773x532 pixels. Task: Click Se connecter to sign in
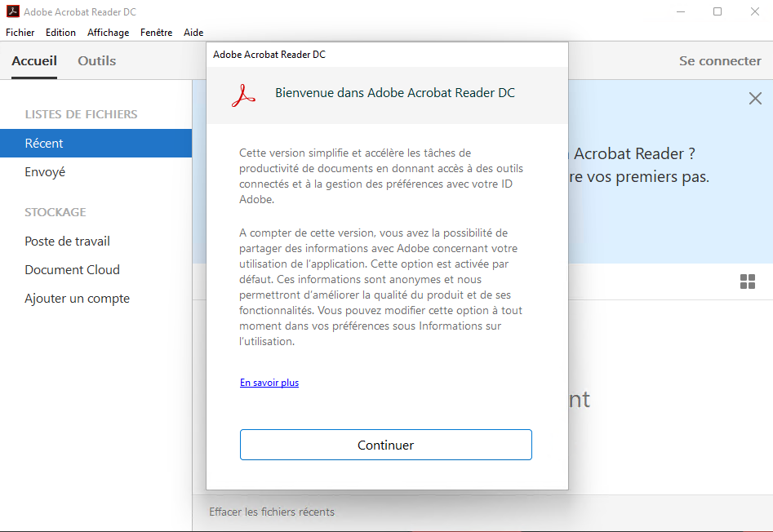tap(720, 60)
